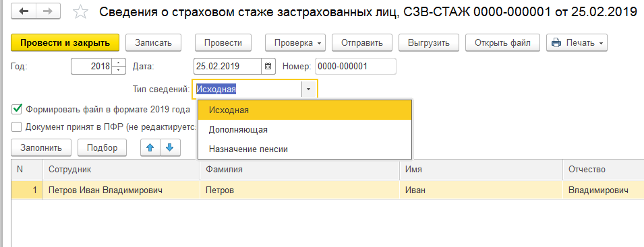The width and height of the screenshot is (644, 247).
Task: Focus the Дата field with 25.02.2019
Action: coord(227,67)
